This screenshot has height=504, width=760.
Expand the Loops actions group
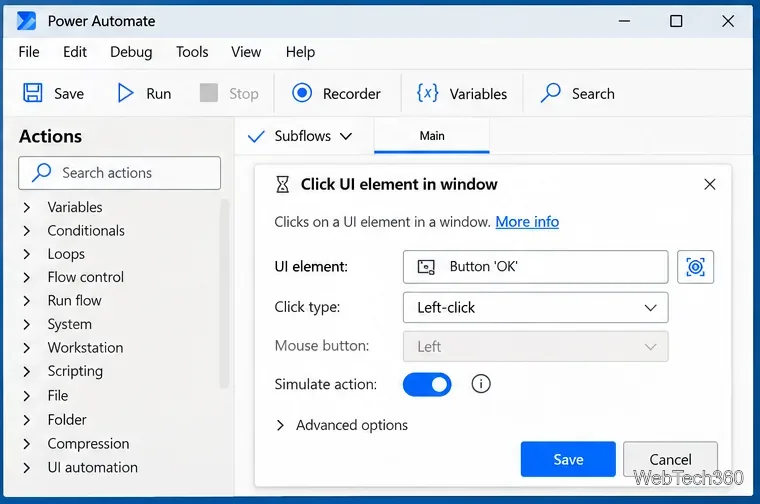click(27, 254)
